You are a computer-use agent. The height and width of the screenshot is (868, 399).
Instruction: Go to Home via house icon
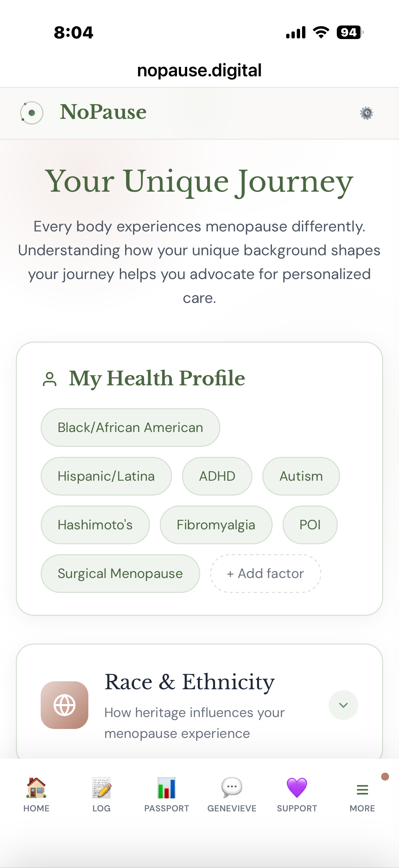pos(36,788)
